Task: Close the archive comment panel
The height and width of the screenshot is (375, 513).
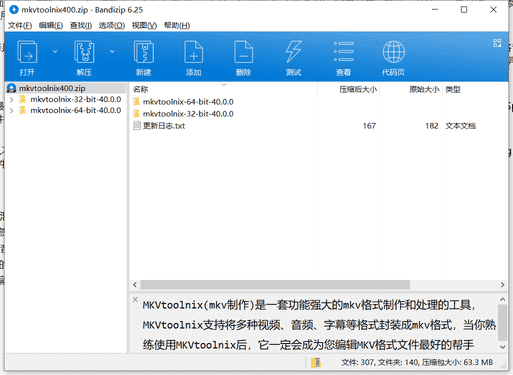Action: pyautogui.click(x=135, y=299)
